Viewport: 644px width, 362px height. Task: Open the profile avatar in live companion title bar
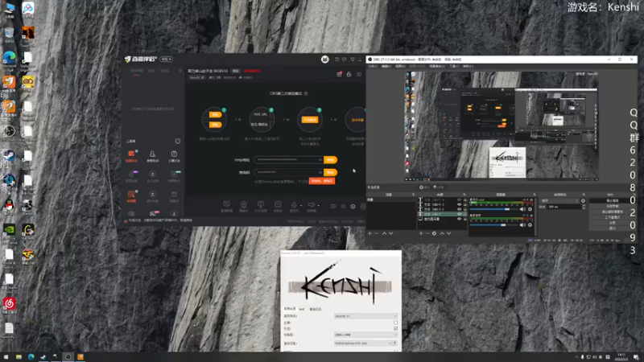click(325, 60)
